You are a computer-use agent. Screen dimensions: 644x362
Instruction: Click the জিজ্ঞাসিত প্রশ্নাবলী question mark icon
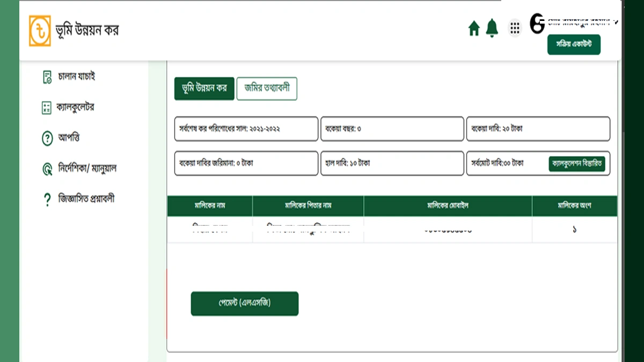click(x=47, y=200)
